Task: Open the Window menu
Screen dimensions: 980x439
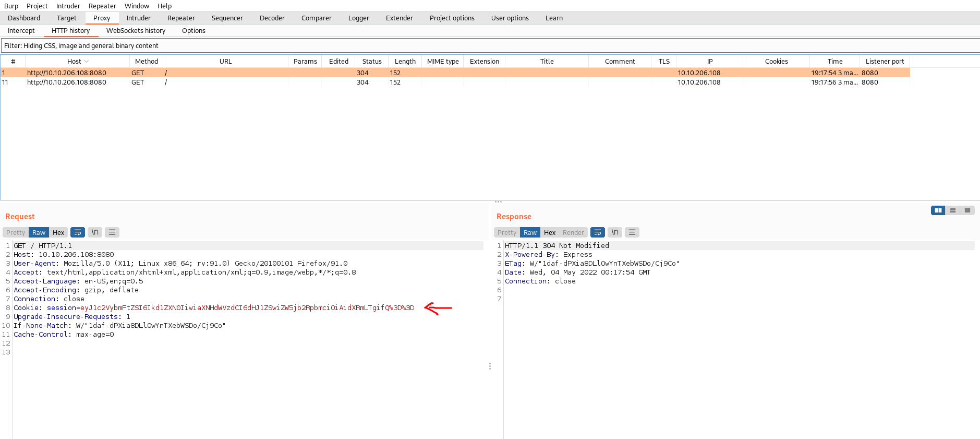Action: [137, 6]
